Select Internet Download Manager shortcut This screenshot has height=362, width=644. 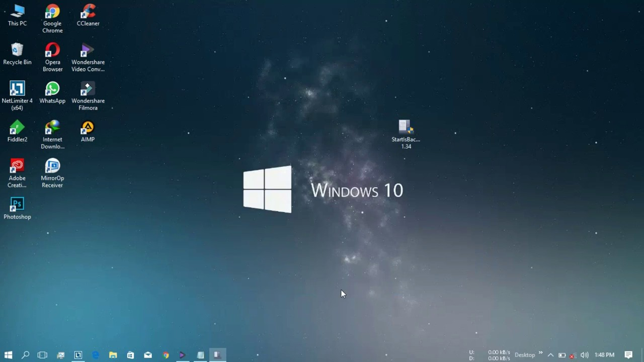click(52, 135)
